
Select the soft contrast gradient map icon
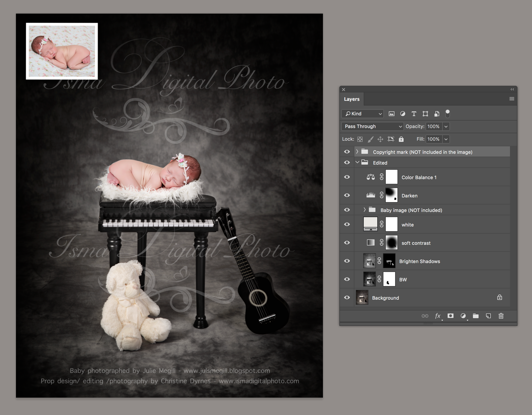[371, 243]
